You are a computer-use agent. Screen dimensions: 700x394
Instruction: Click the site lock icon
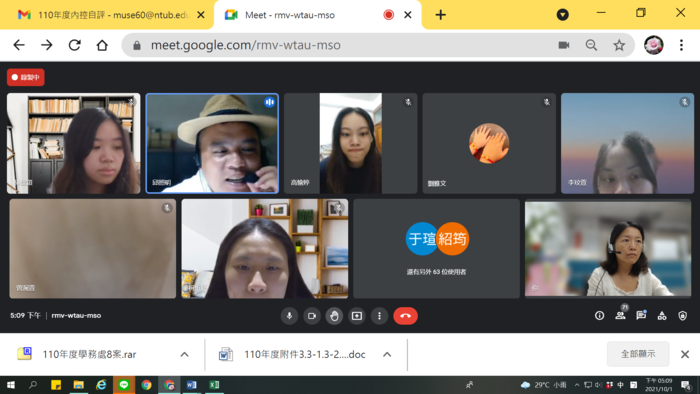coord(137,45)
